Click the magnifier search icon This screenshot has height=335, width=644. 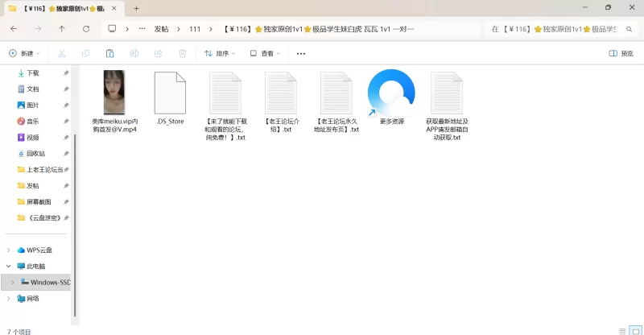click(629, 29)
